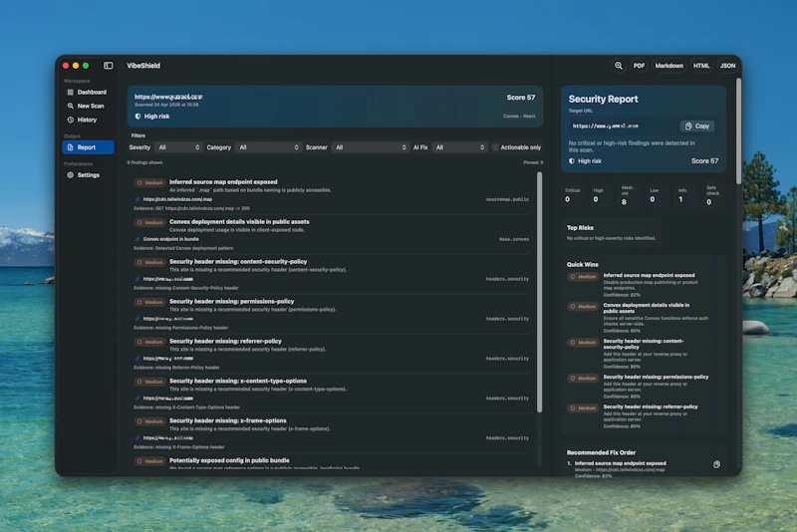Screen dimensions: 797x532
Task: Click 'Pinned: 0' label above findings
Action: point(533,162)
